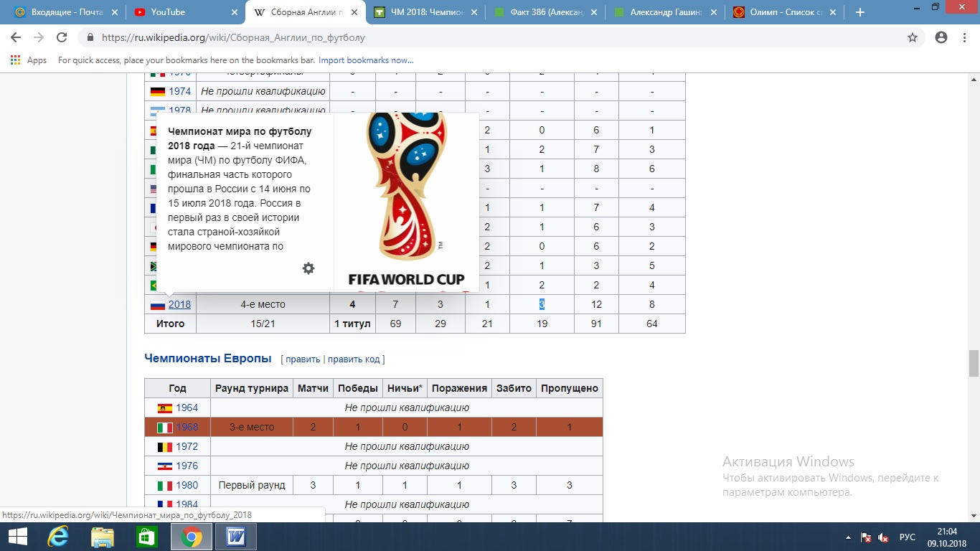
Task: Click the Import bookmarks now link
Action: click(366, 60)
